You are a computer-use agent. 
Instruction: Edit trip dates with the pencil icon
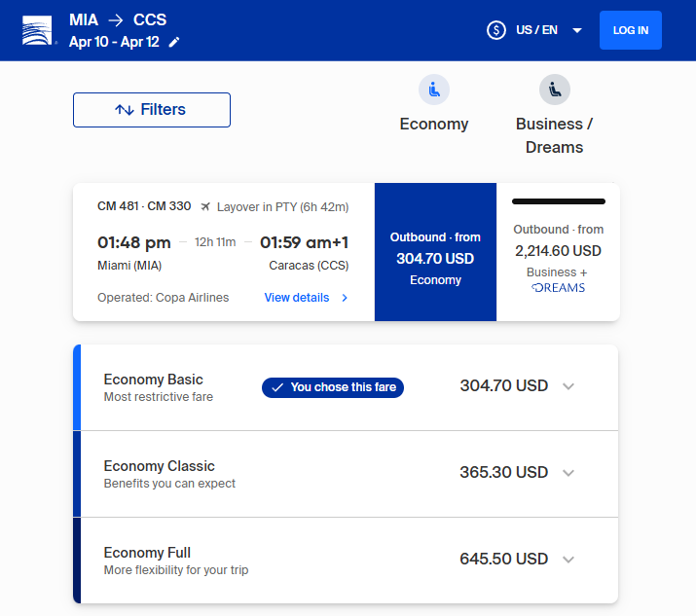(x=174, y=42)
